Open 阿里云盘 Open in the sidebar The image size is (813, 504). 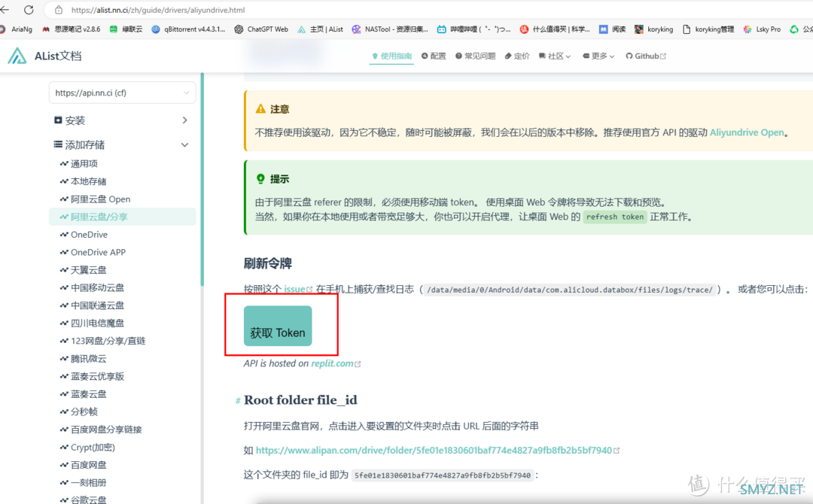click(95, 199)
